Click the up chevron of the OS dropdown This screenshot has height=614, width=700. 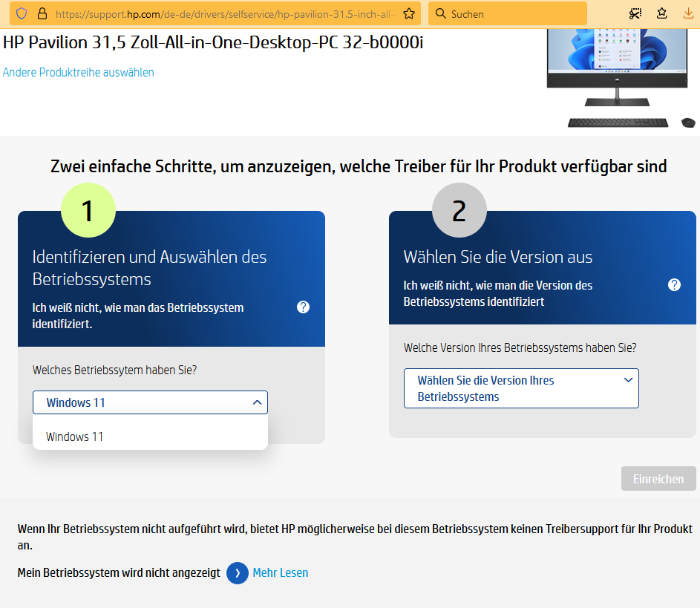tap(257, 402)
